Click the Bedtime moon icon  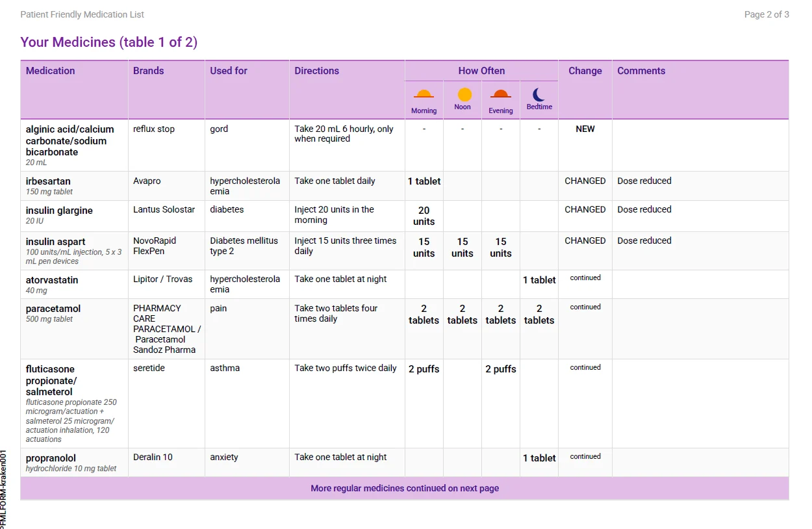point(539,95)
